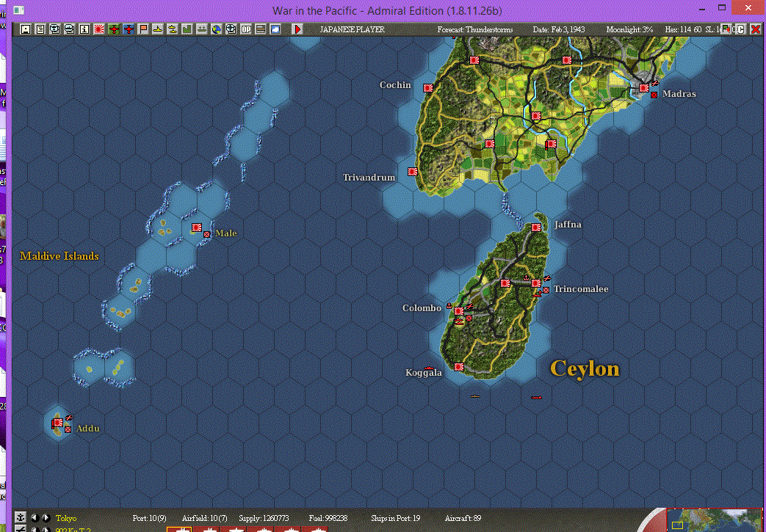
Task: Click the striped report toolbar icon
Action: point(261,29)
